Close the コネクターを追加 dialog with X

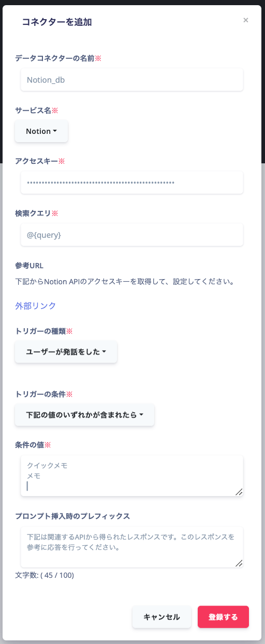[246, 20]
